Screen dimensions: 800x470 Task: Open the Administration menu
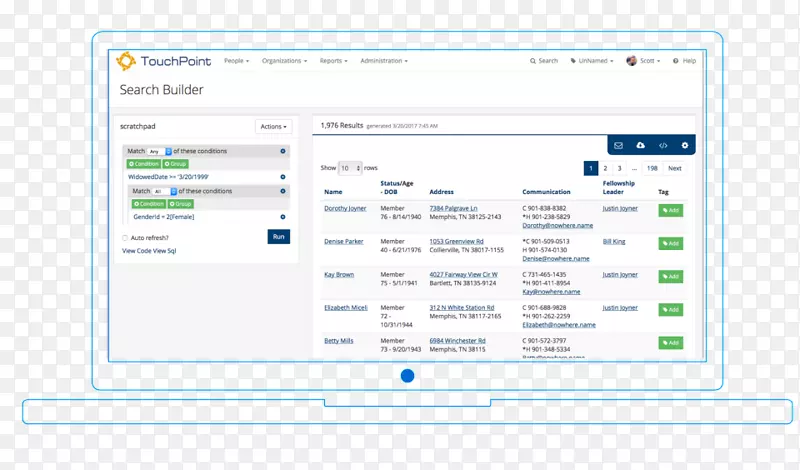[x=383, y=61]
